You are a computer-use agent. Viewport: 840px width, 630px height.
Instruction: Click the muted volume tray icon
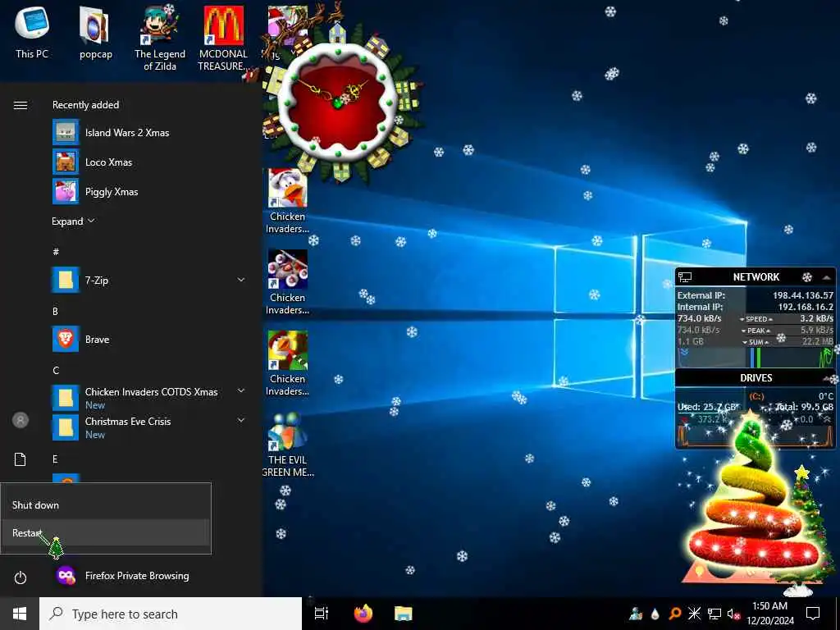point(733,614)
